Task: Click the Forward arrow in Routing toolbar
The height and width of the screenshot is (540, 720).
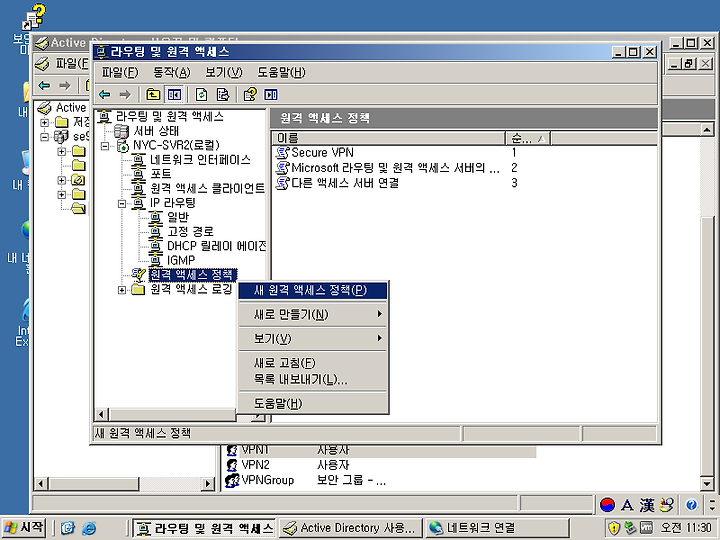Action: [x=125, y=95]
